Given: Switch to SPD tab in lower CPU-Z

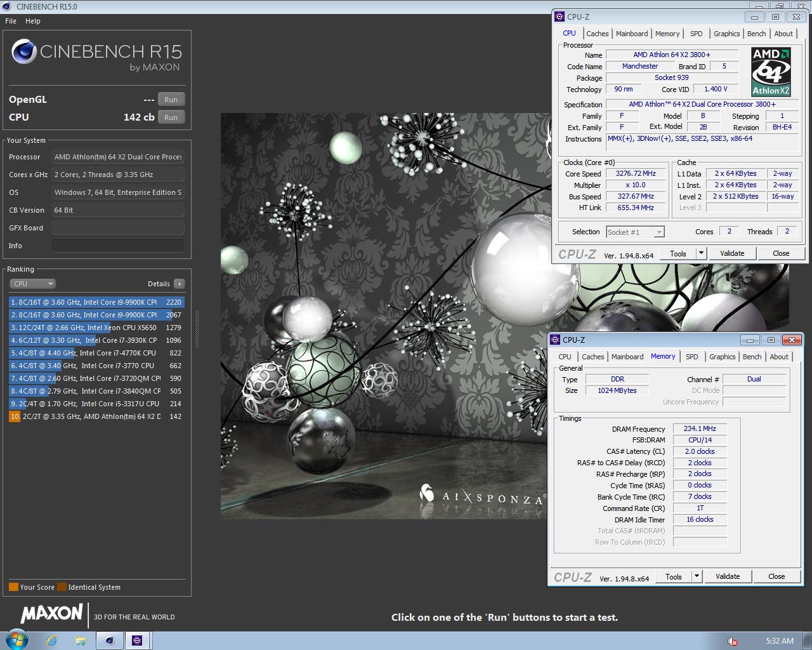Looking at the screenshot, I should pos(691,357).
